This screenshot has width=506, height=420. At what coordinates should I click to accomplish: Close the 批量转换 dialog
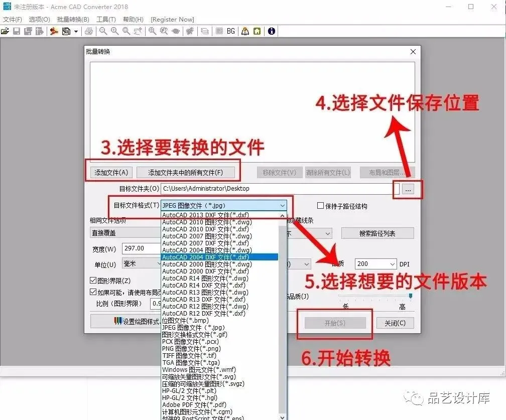tap(413, 52)
